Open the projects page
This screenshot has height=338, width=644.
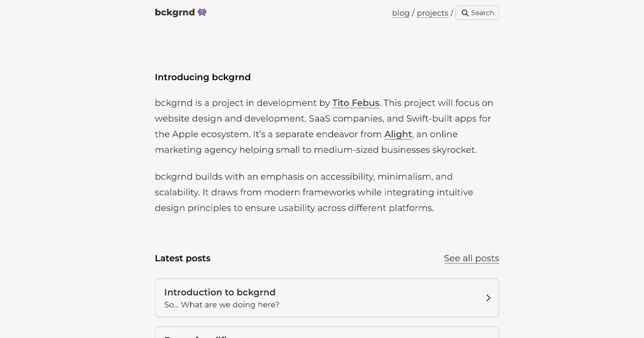[433, 13]
